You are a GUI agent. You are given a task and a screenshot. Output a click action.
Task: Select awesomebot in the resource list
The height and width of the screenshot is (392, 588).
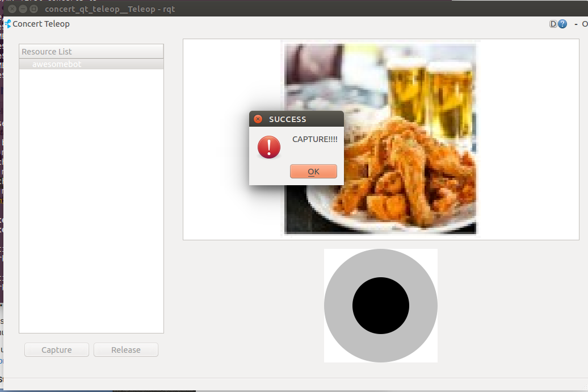tap(57, 64)
